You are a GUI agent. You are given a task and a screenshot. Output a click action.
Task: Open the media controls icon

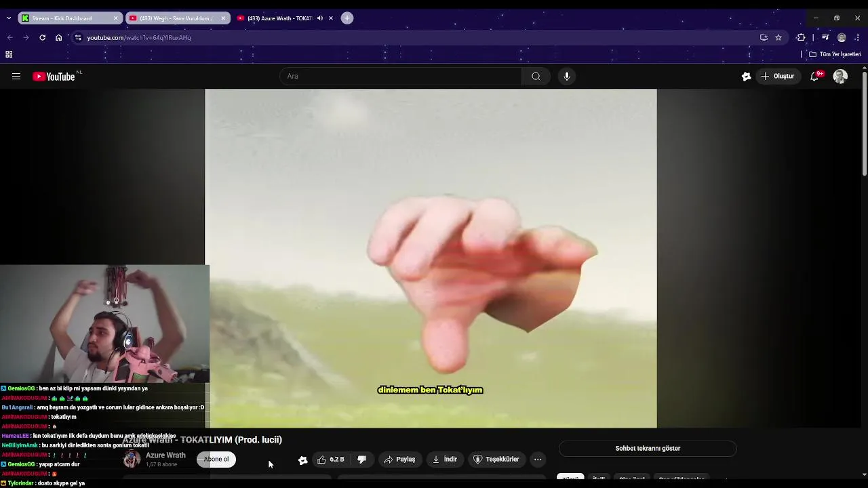[x=825, y=38]
